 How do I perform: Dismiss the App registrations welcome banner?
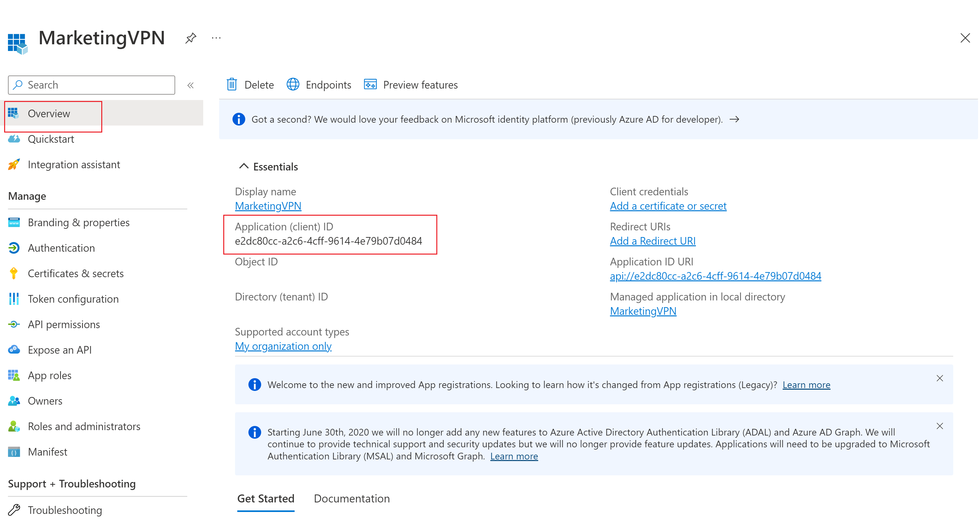[939, 378]
